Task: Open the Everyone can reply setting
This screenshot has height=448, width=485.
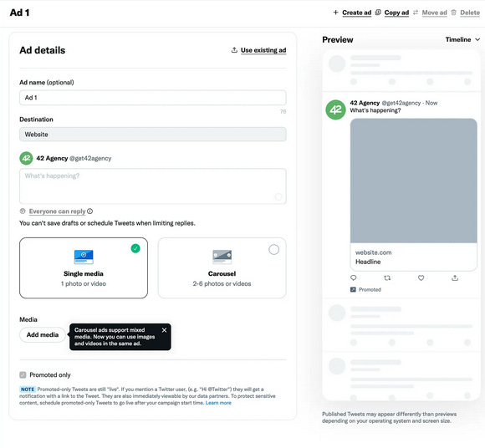Action: pos(57,211)
